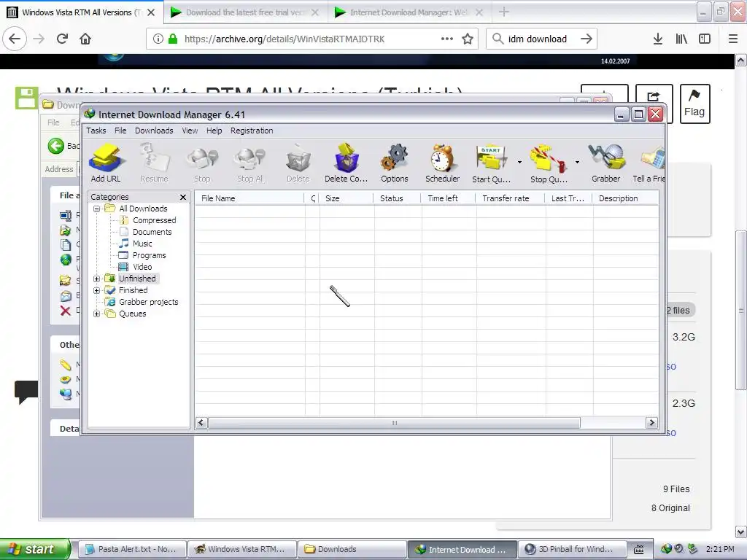Open the Downloads menu
747x560 pixels.
(154, 131)
